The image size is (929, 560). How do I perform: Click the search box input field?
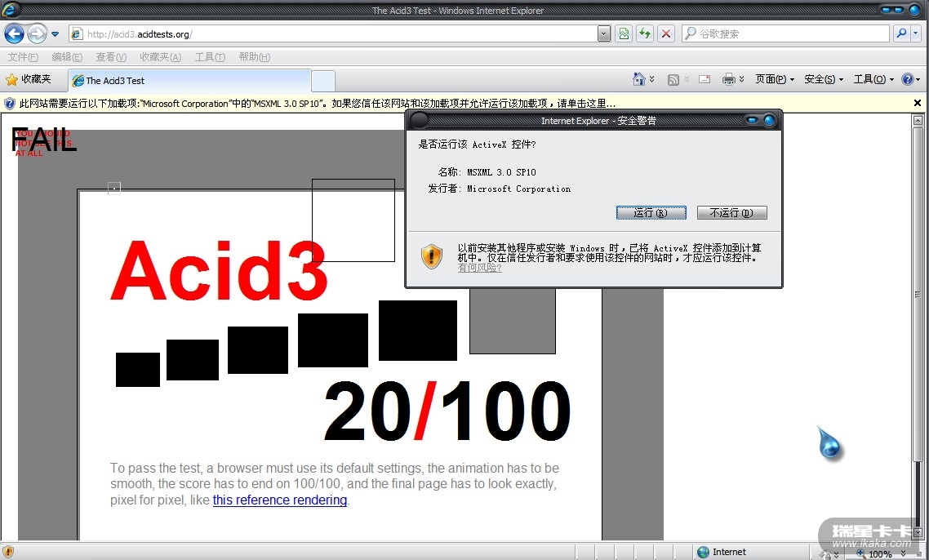click(785, 33)
